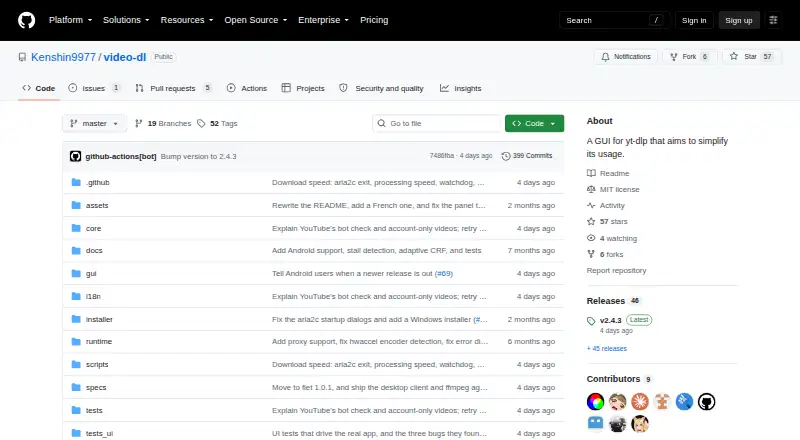800x440 pixels.
Task: Click the v2.4.3 release tag icon
Action: tap(591, 321)
